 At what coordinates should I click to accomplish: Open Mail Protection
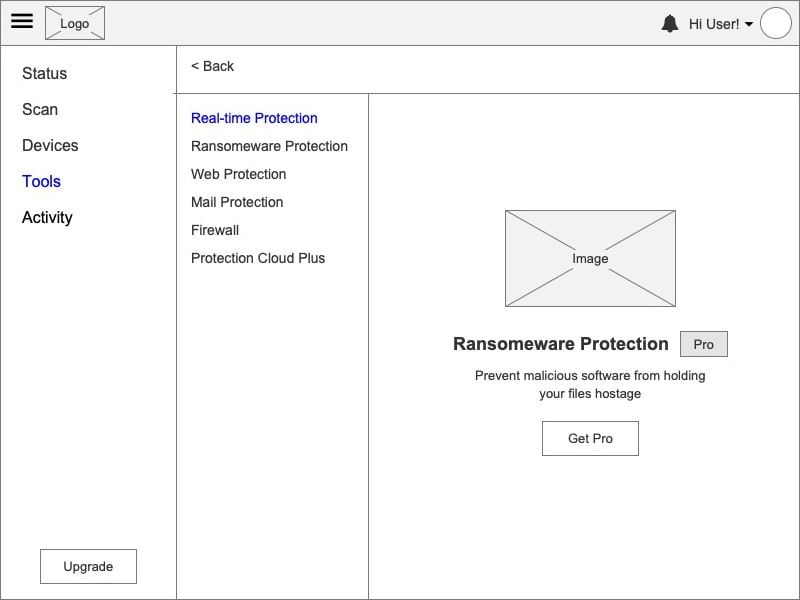tap(237, 202)
